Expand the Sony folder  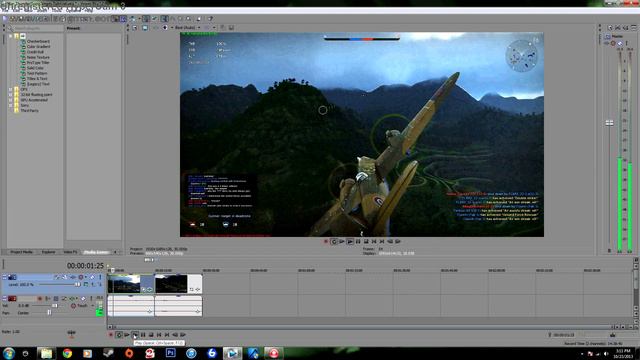click(x=11, y=105)
